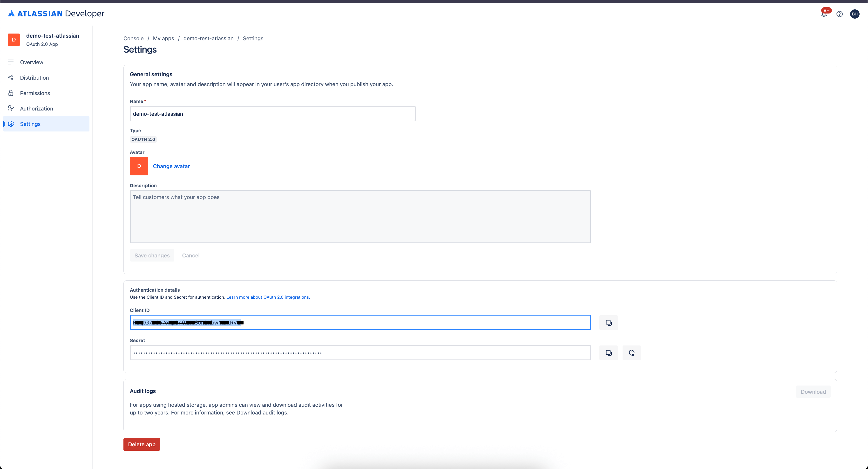Click the Atlassian Developer logo
This screenshot has height=469, width=868.
pyautogui.click(x=56, y=14)
